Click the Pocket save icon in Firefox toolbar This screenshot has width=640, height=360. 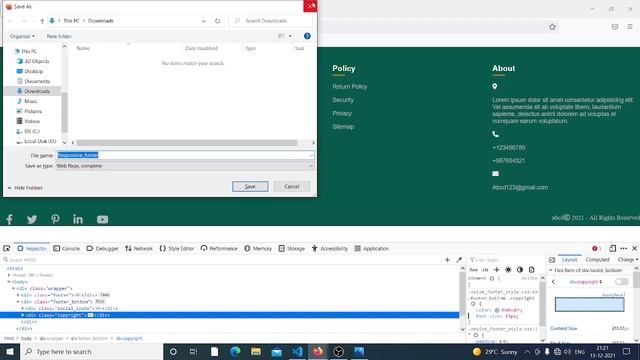[x=615, y=27]
